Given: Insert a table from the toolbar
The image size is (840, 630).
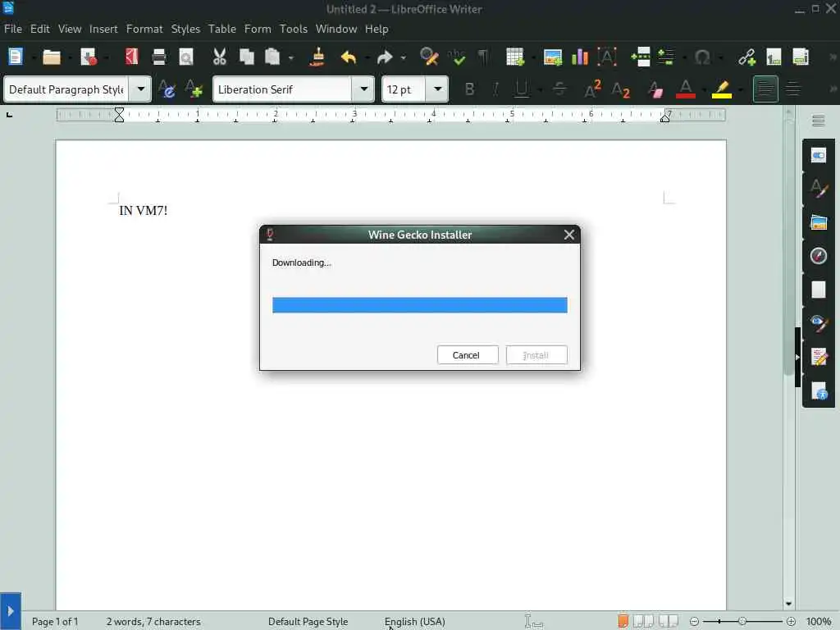Looking at the screenshot, I should pos(515,57).
